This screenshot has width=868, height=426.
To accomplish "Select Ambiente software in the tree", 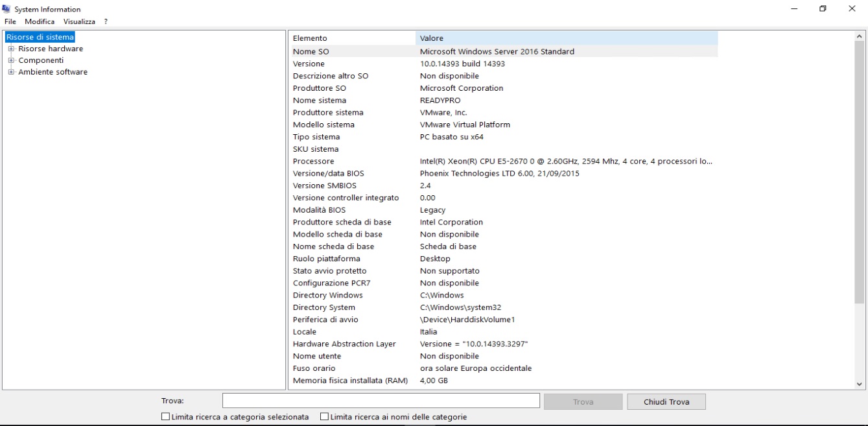I will pos(53,72).
